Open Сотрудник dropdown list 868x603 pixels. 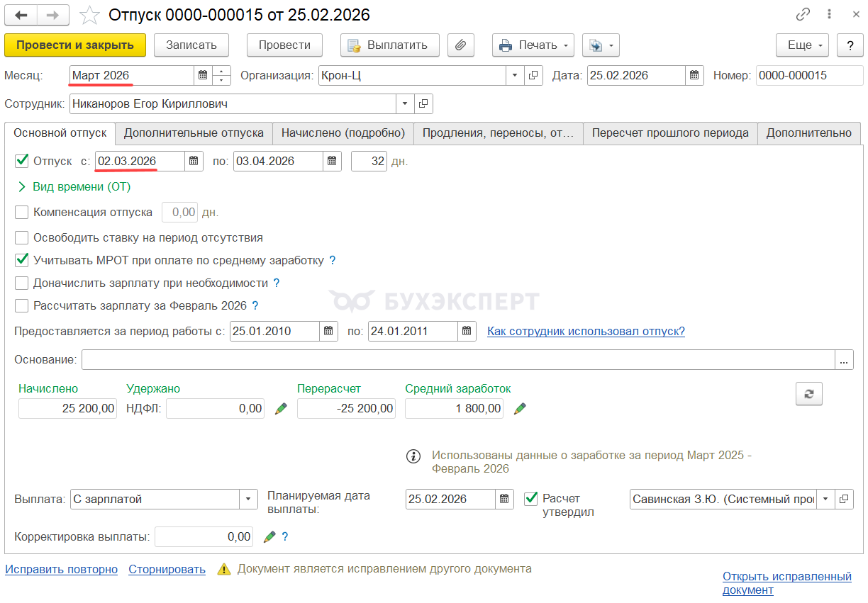(406, 103)
